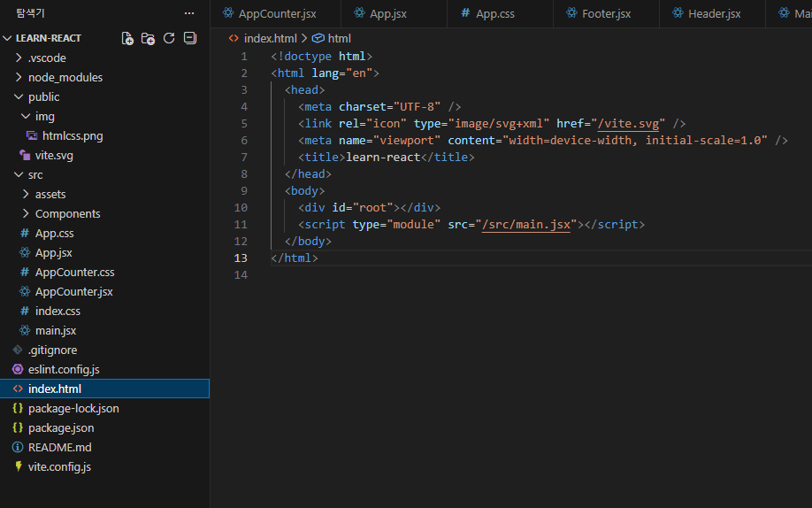Click the New Folder icon in explorer header
812x508 pixels.
[x=148, y=38]
